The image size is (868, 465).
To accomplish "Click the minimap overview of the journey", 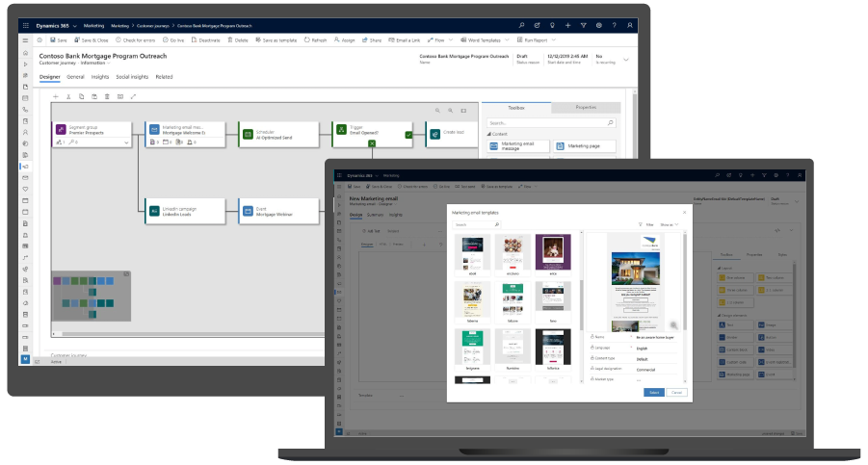I will (x=92, y=296).
